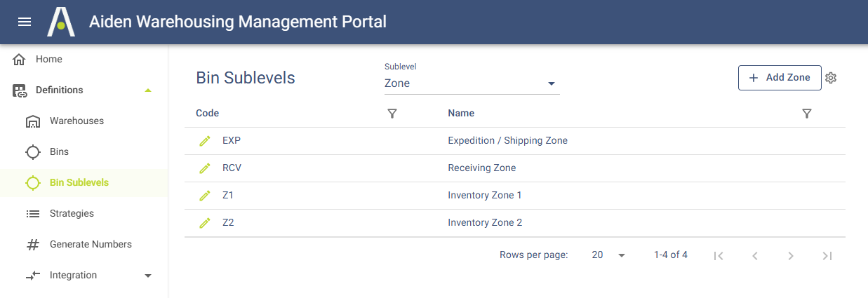Click the Add Zone button

click(x=780, y=78)
